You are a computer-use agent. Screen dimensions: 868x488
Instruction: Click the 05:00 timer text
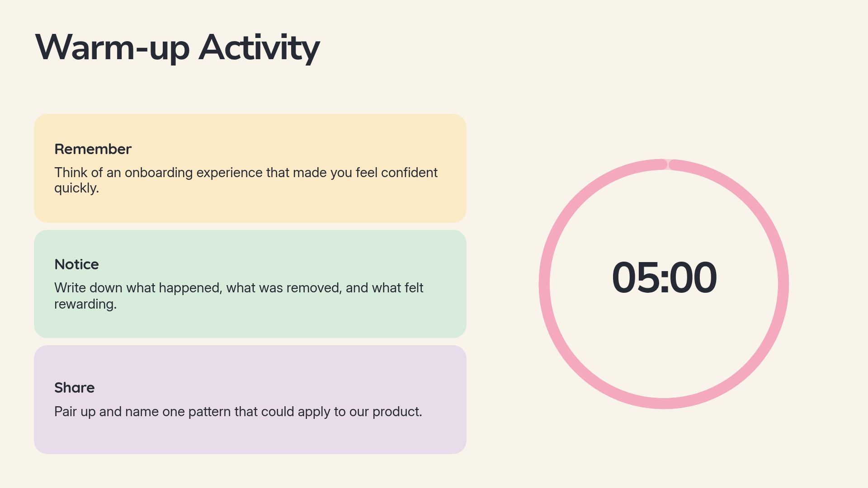point(664,277)
